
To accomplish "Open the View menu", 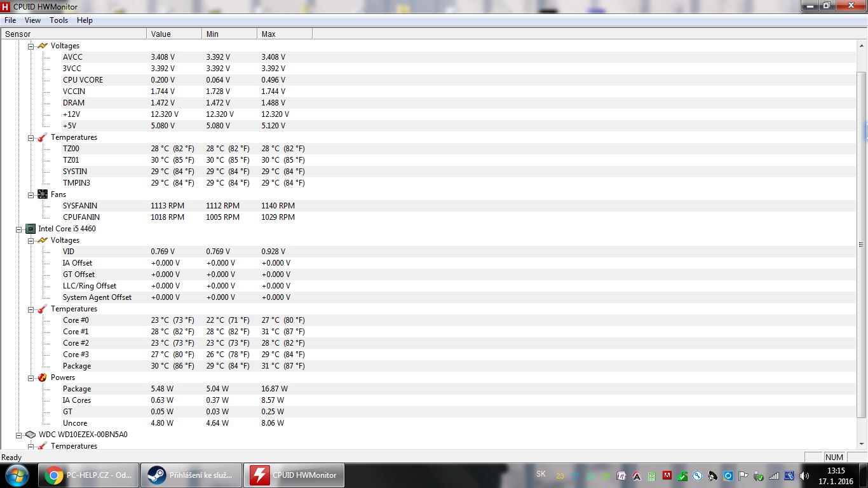I will (32, 20).
